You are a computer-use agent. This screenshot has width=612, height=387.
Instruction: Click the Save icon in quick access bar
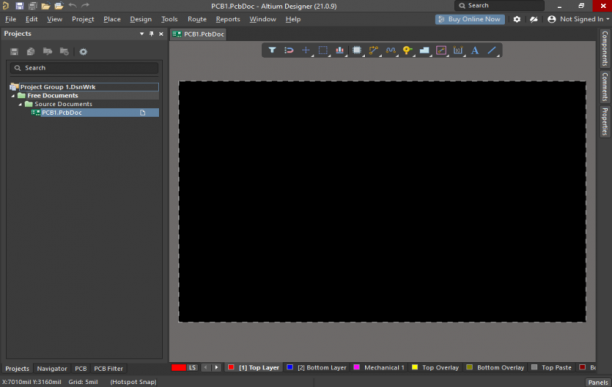pos(20,6)
